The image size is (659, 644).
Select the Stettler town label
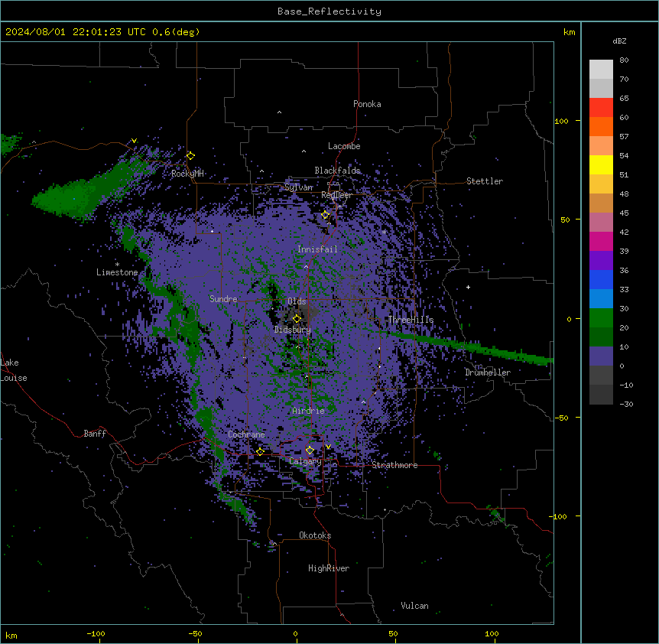(x=485, y=181)
